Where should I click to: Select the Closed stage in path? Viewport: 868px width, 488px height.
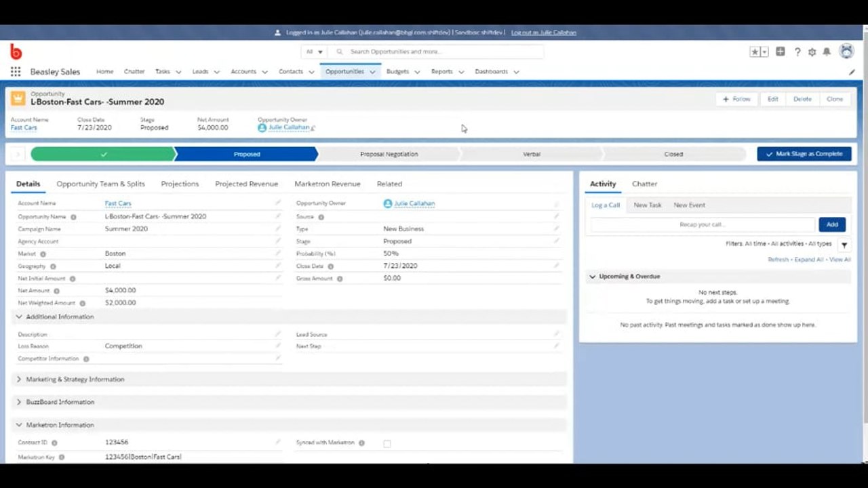click(673, 154)
